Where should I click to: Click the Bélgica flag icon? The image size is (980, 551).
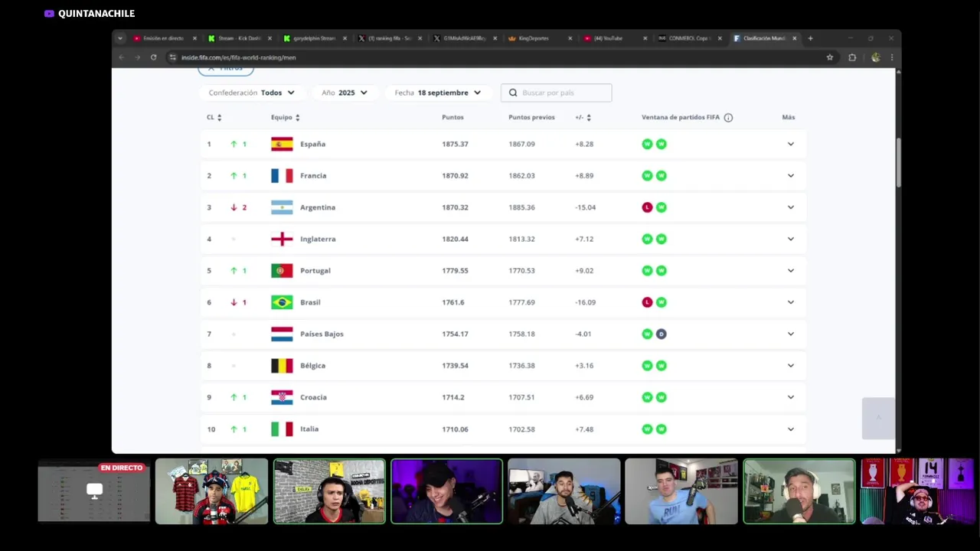pos(282,366)
